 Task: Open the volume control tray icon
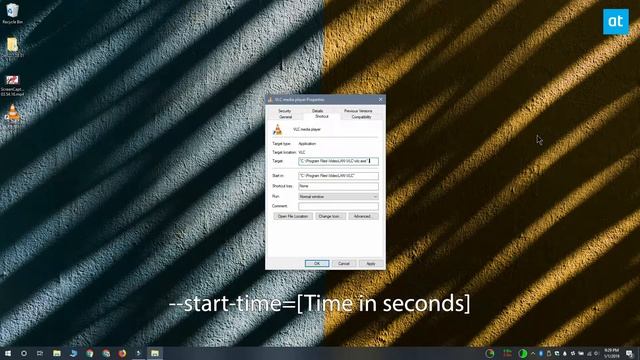pyautogui.click(x=596, y=353)
